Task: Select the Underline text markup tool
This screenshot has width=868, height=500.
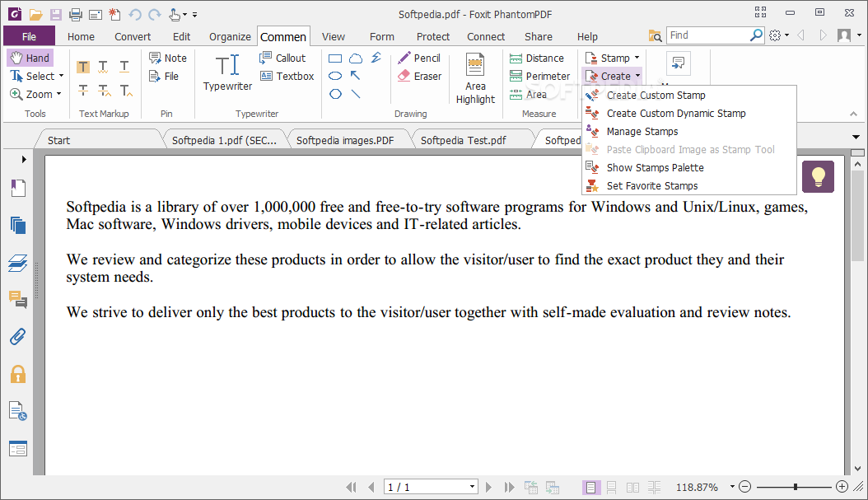Action: [x=124, y=67]
